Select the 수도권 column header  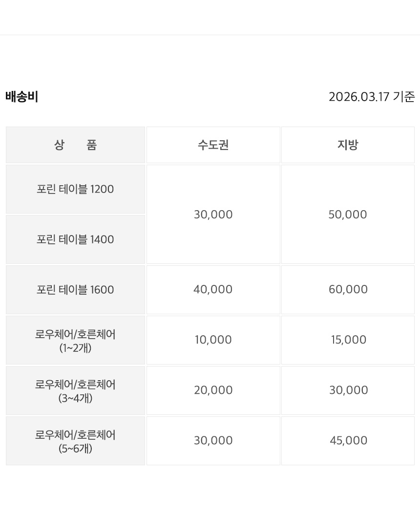[213, 145]
